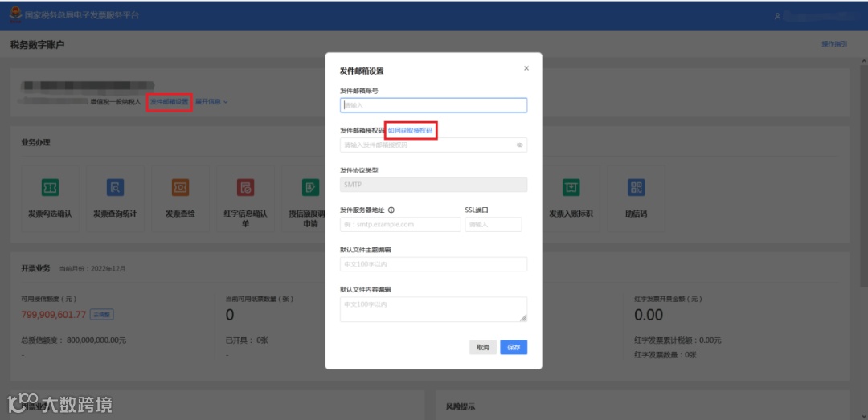Click the 税务数字账户 page title

tap(37, 44)
